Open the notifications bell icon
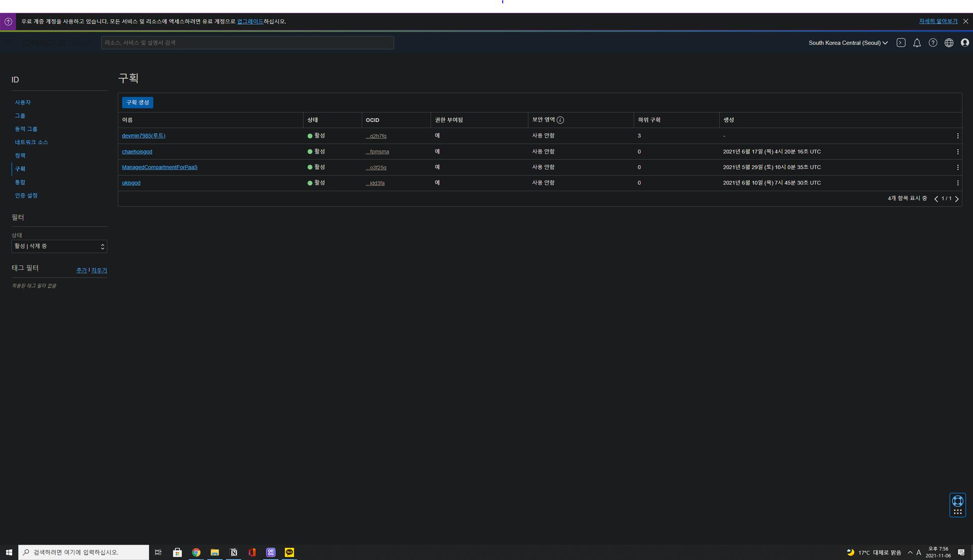973x560 pixels. click(917, 43)
